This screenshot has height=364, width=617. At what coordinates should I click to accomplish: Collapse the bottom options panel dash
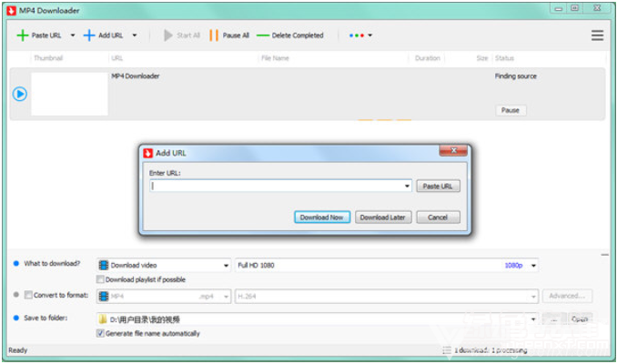coord(604,255)
